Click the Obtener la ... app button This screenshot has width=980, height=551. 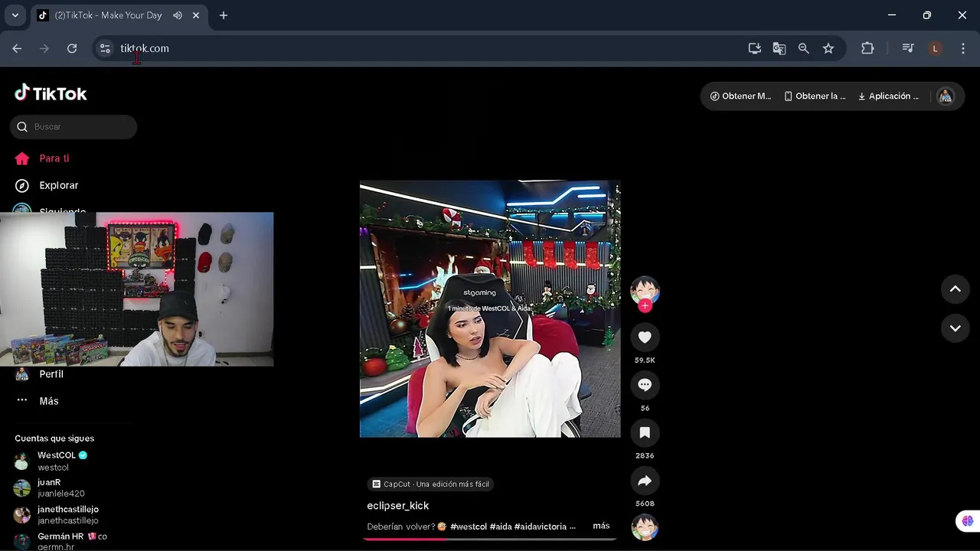(x=815, y=96)
